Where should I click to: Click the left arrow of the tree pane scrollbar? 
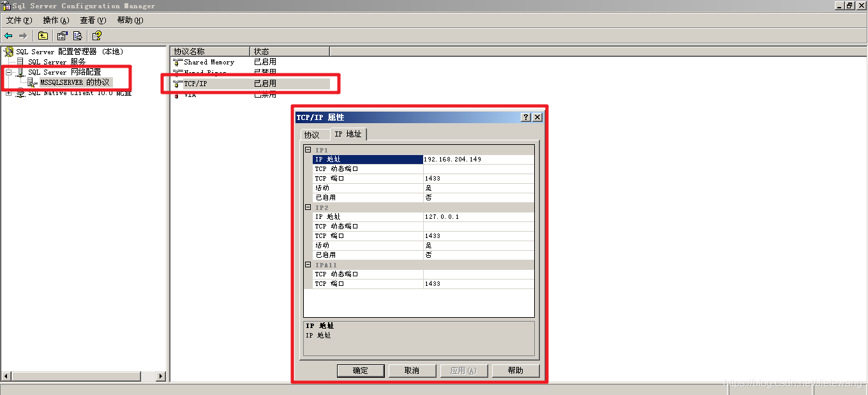[x=6, y=376]
